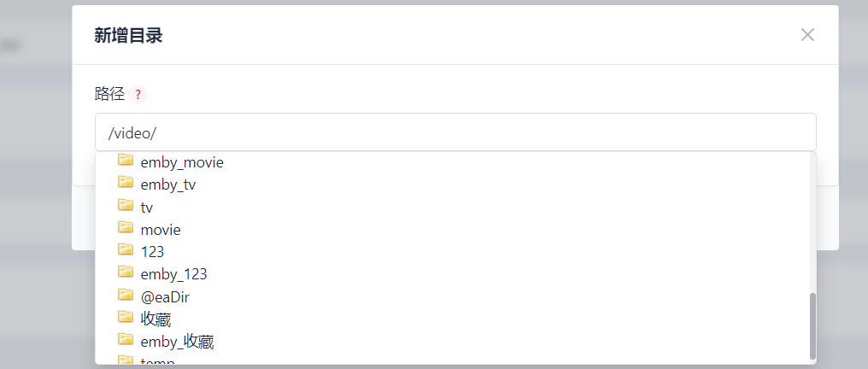Screen dimensions: 868x369
Task: Click the /video/ path input field
Action: pyautogui.click(x=455, y=132)
